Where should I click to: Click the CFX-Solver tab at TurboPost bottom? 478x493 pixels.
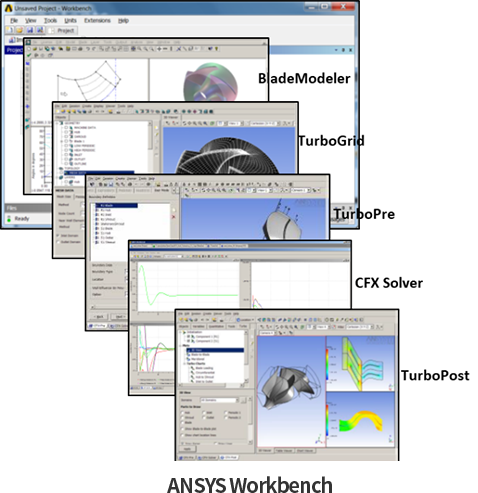pos(207,457)
